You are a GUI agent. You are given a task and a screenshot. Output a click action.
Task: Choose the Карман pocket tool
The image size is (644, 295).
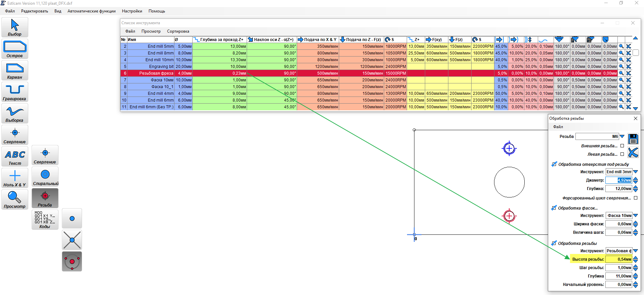[x=15, y=70]
